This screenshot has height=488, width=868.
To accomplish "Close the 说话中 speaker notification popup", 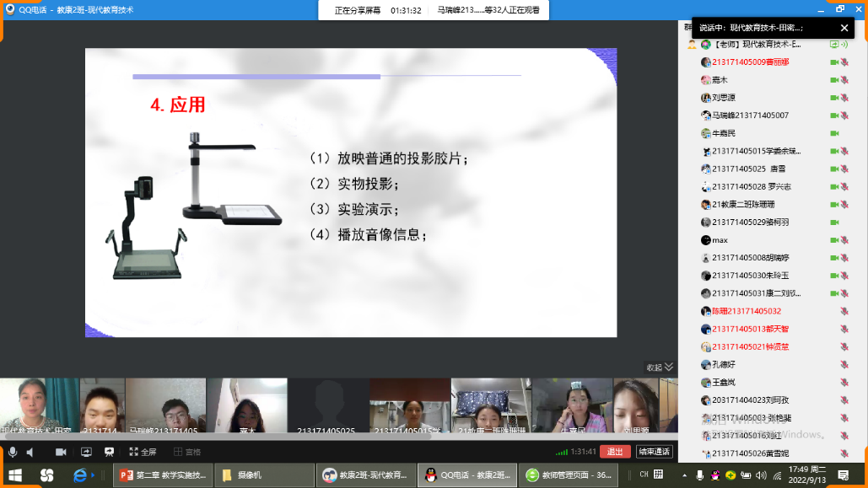I will [844, 28].
